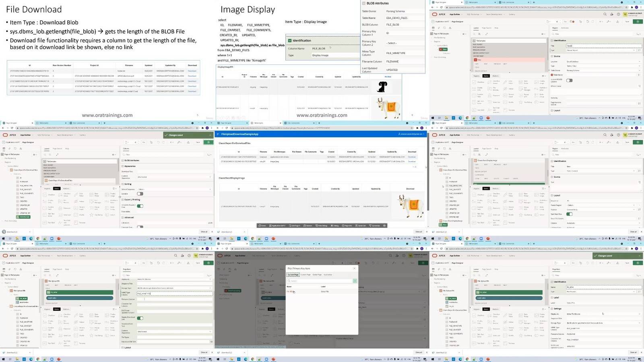Open PowerPoint on Column frame taskbar
Screen dimensions: 644x362
(59, 238)
